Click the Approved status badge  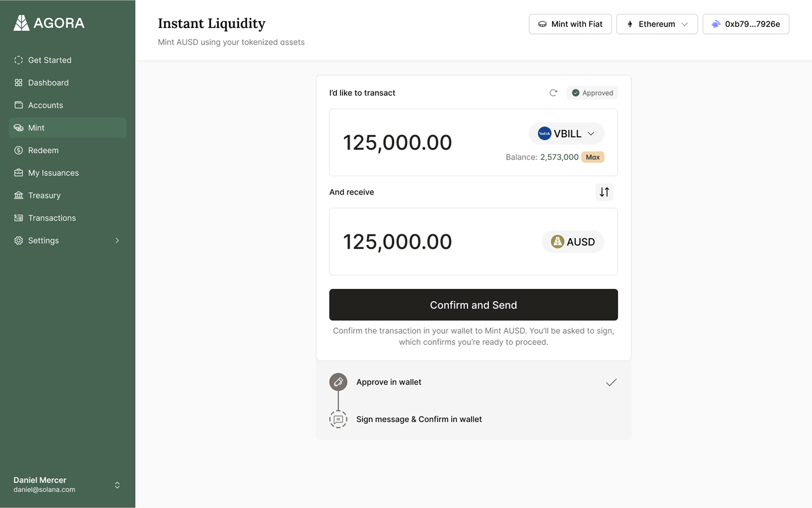tap(592, 93)
